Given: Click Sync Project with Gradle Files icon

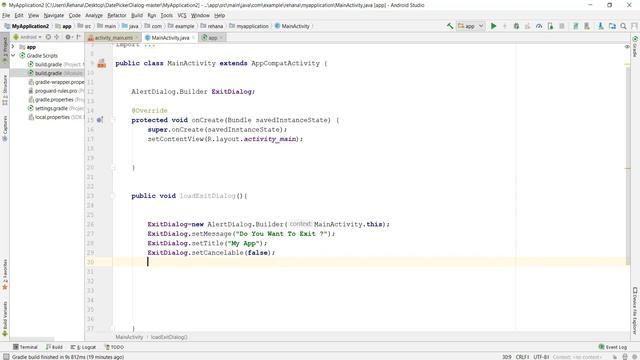Looking at the screenshot, I should click(576, 26).
